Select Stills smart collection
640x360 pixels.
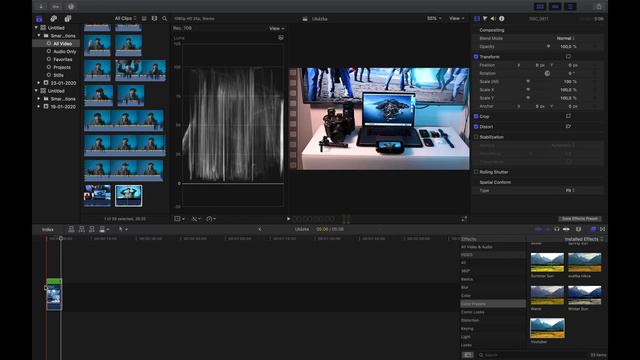pyautogui.click(x=58, y=75)
